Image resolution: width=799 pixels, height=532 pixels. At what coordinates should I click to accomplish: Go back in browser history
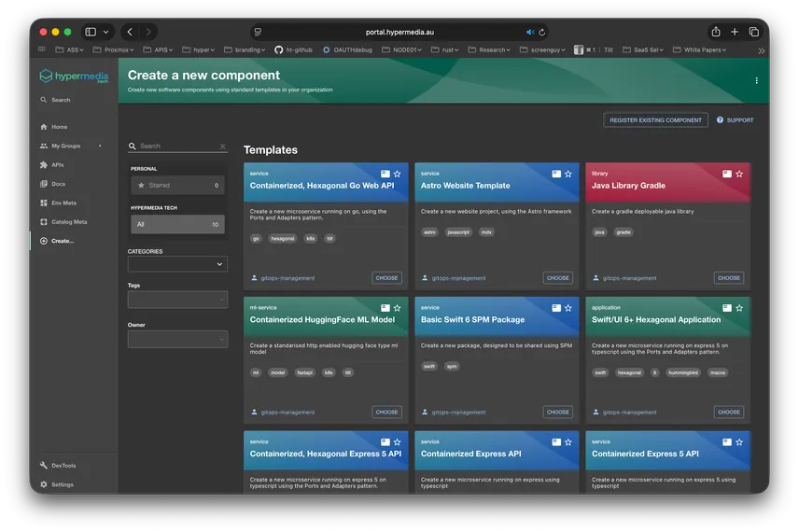tap(130, 32)
